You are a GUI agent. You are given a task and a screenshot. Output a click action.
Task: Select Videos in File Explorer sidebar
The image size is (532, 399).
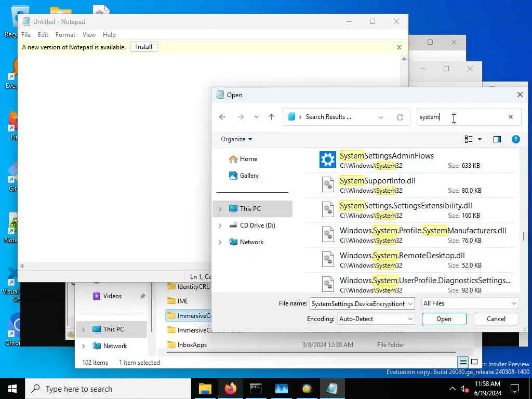(112, 296)
